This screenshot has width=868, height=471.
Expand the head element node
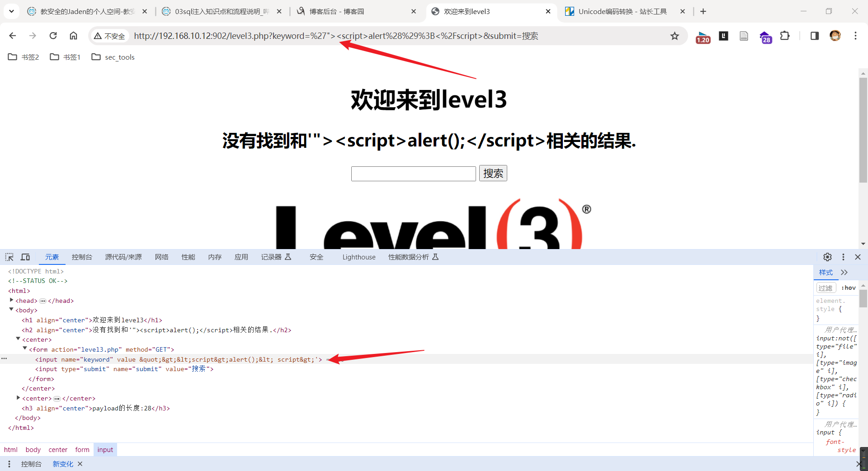(11, 300)
